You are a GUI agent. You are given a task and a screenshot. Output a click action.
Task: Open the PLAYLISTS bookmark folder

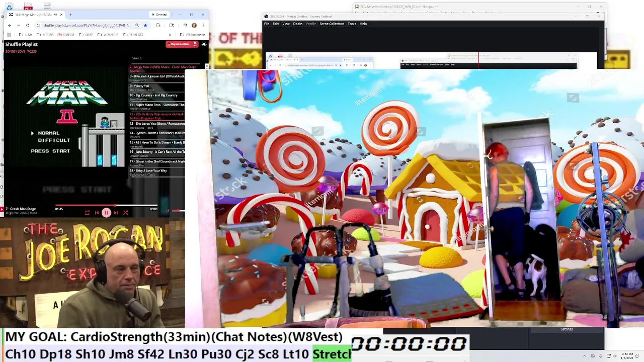(133, 35)
